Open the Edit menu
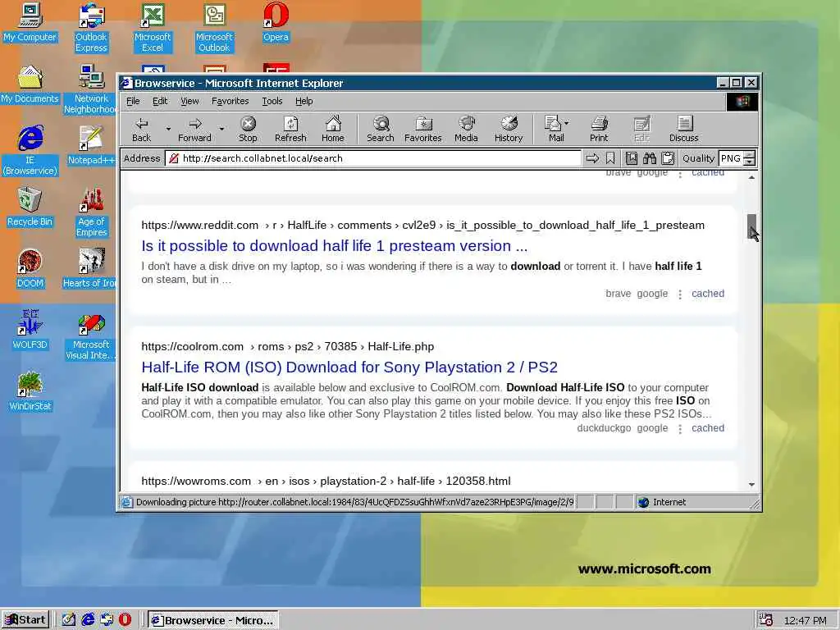The height and width of the screenshot is (630, 840). 160,101
